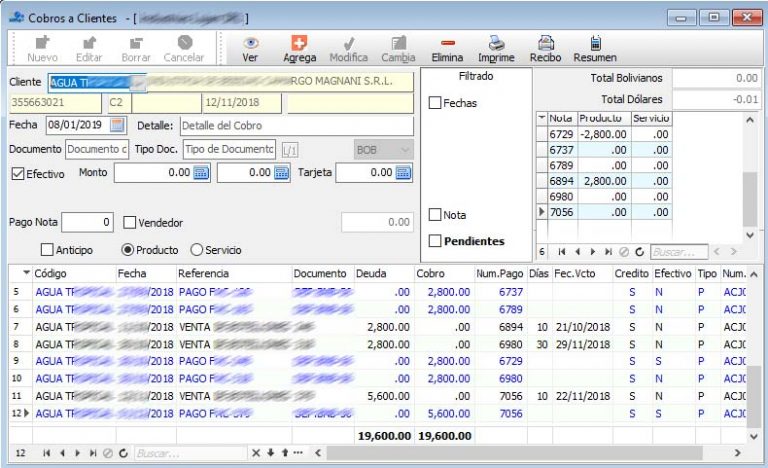Click the Modifica checkmark icon
The image size is (768, 468).
349,43
